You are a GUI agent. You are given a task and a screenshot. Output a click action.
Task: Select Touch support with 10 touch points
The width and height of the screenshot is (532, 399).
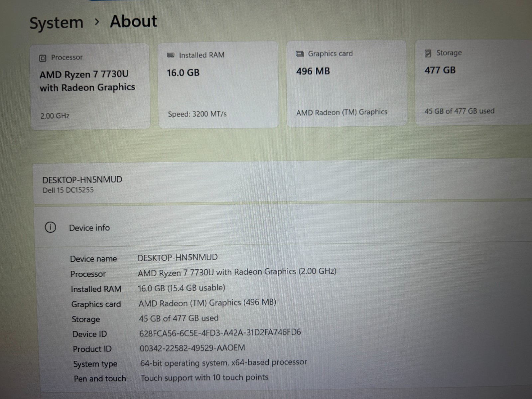tap(204, 378)
